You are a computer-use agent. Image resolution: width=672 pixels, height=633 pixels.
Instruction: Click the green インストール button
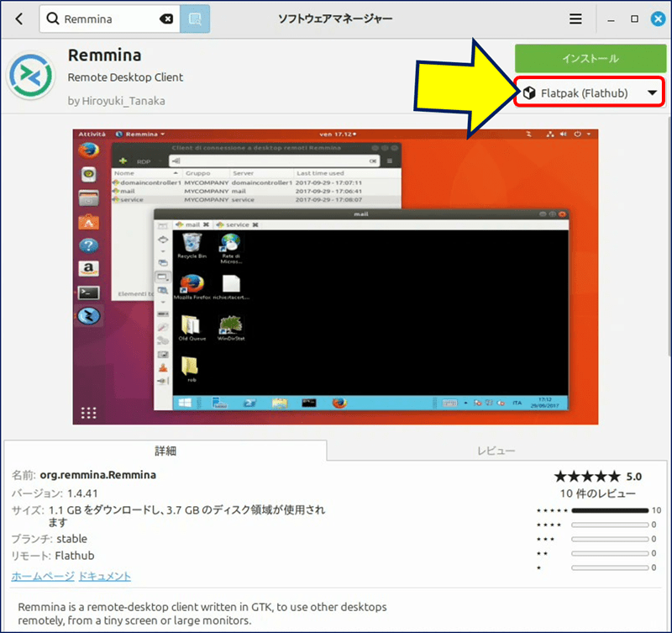point(591,58)
